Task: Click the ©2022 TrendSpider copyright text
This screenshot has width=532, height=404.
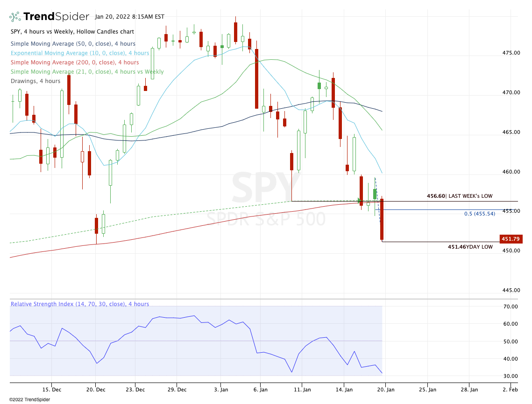Action: point(29,400)
